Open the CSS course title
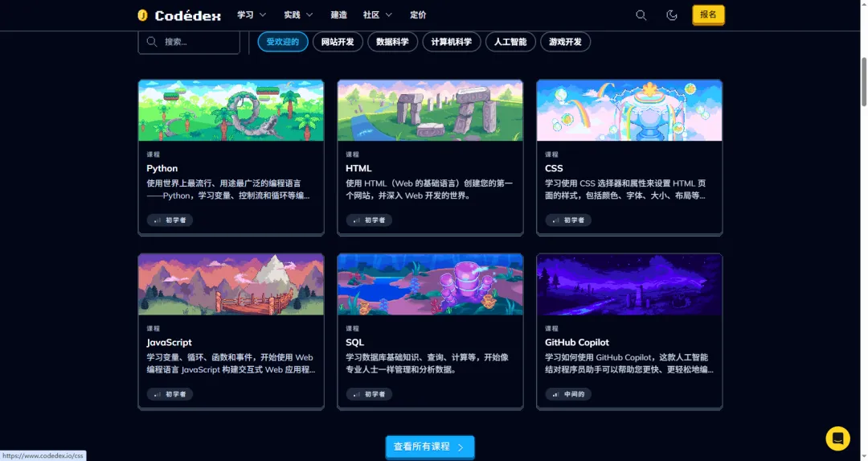This screenshot has width=868, height=461. [x=554, y=168]
